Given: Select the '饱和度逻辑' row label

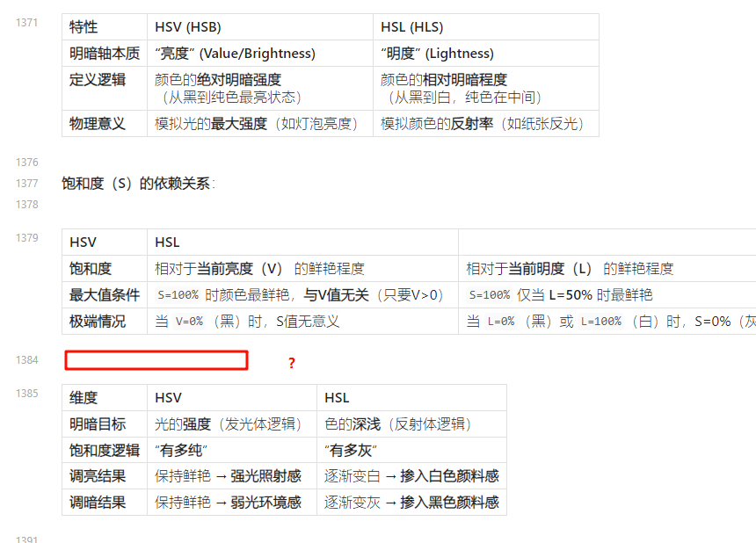Looking at the screenshot, I should (x=105, y=451).
